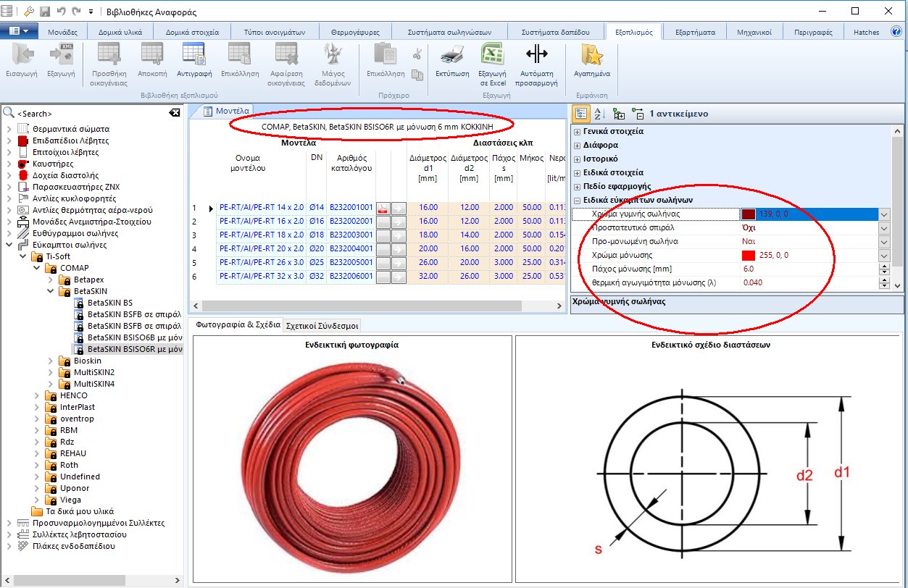Open the Σχετικοί Σύνδεσμοι tab
This screenshot has height=588, width=908.
pos(322,325)
